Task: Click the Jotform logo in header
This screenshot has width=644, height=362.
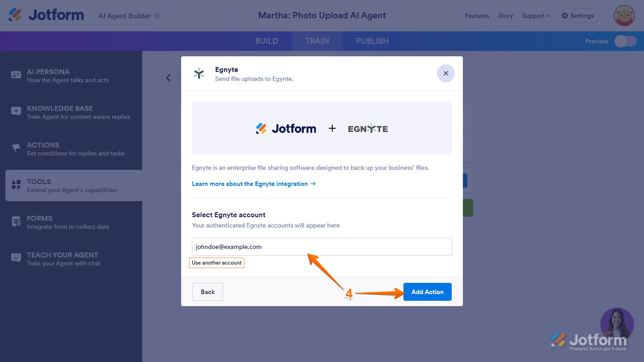Action: click(46, 15)
